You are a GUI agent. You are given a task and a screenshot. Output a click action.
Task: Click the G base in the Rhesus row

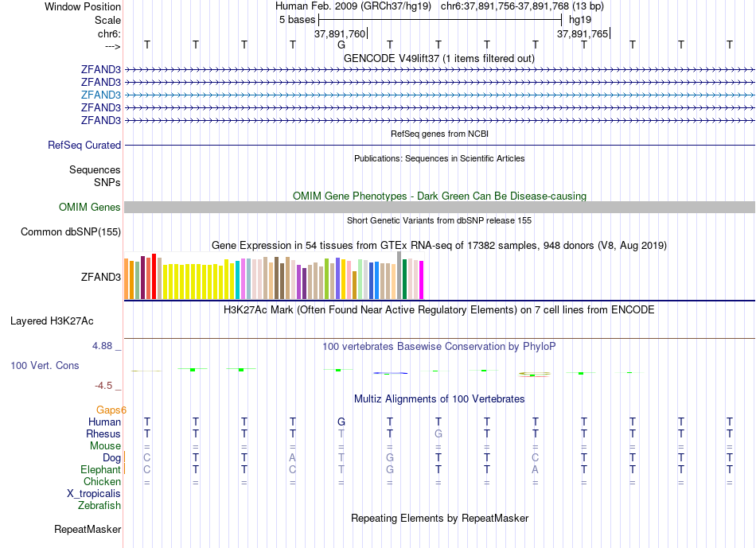(438, 433)
